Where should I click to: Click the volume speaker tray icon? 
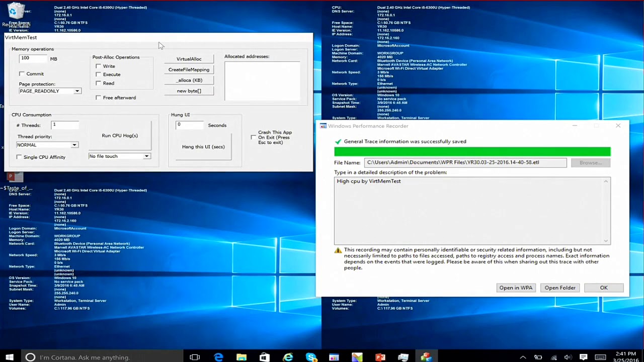[x=569, y=357]
